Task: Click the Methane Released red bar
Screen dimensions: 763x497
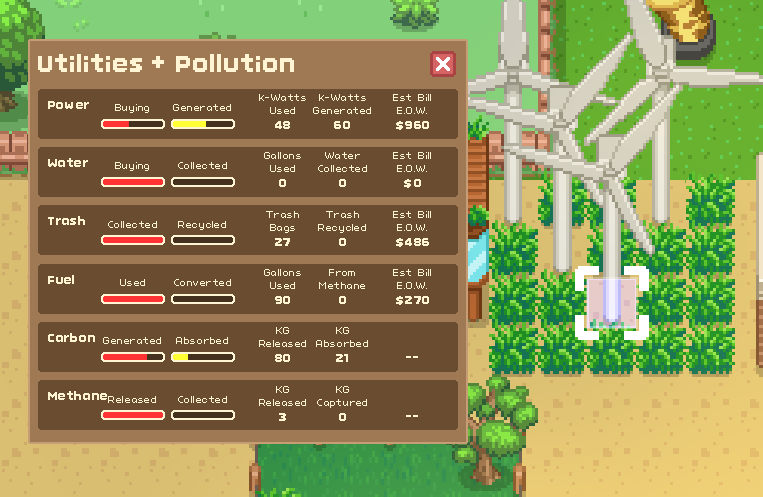Action: coord(133,415)
